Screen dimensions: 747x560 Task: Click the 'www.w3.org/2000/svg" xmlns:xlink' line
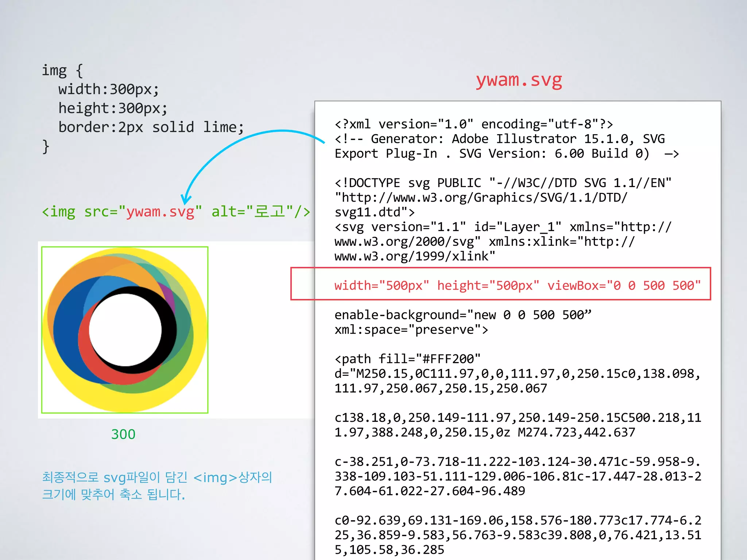coord(485,241)
